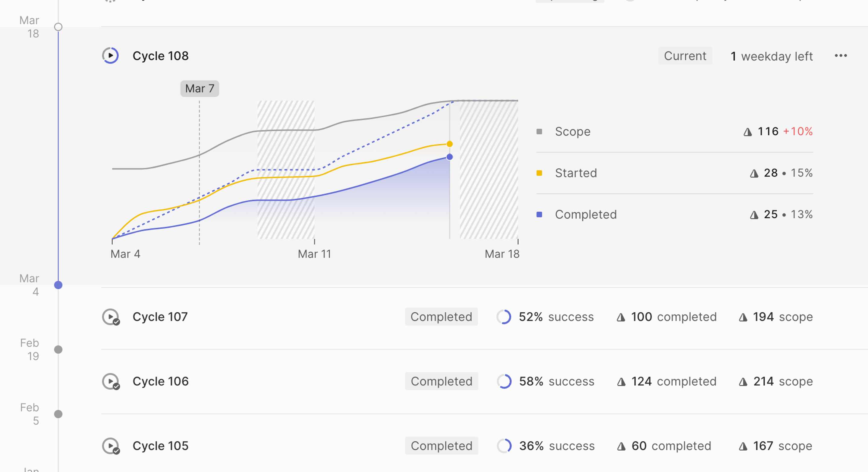868x472 pixels.
Task: Click the triangle icon beside 194 scope
Action: tap(743, 317)
